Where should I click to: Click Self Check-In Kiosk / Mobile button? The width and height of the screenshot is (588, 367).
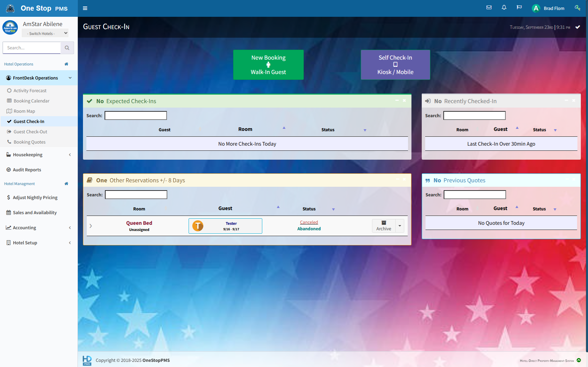[395, 65]
